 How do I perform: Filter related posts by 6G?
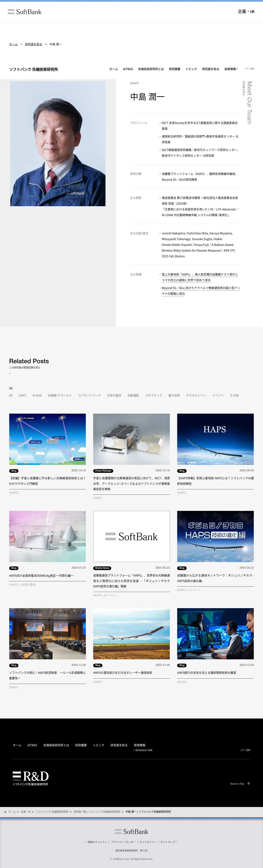point(11,396)
